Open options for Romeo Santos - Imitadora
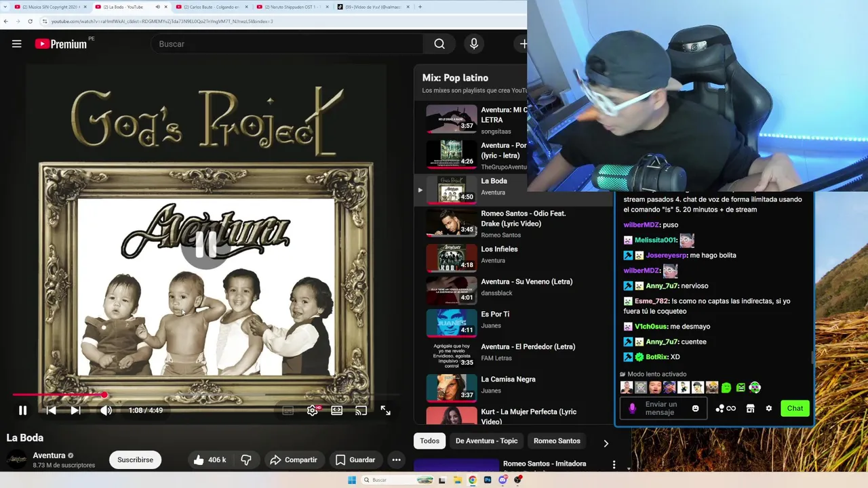 [x=614, y=465]
